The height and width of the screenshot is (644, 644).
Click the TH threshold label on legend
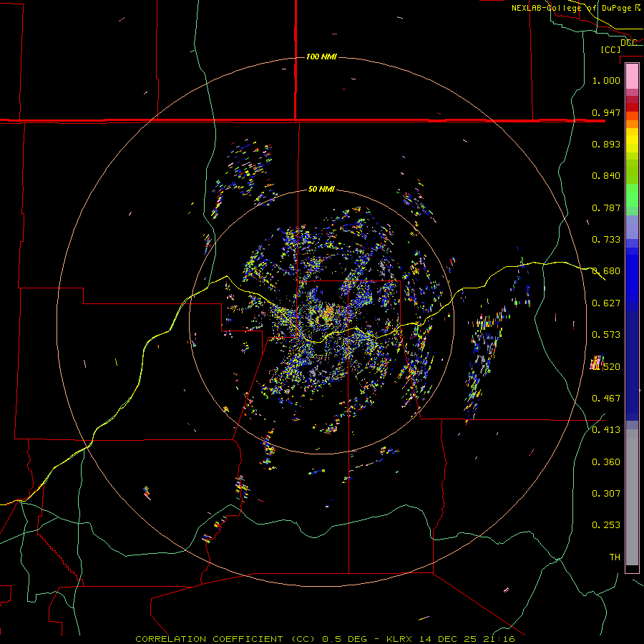point(615,557)
